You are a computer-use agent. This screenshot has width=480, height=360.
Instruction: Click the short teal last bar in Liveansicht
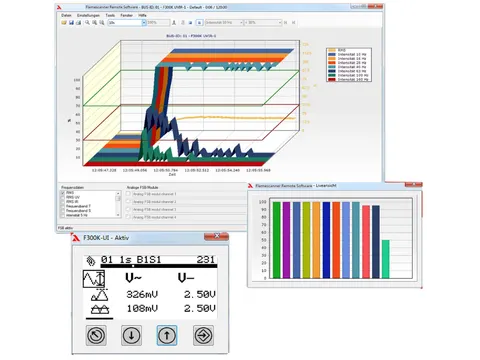tap(385, 259)
